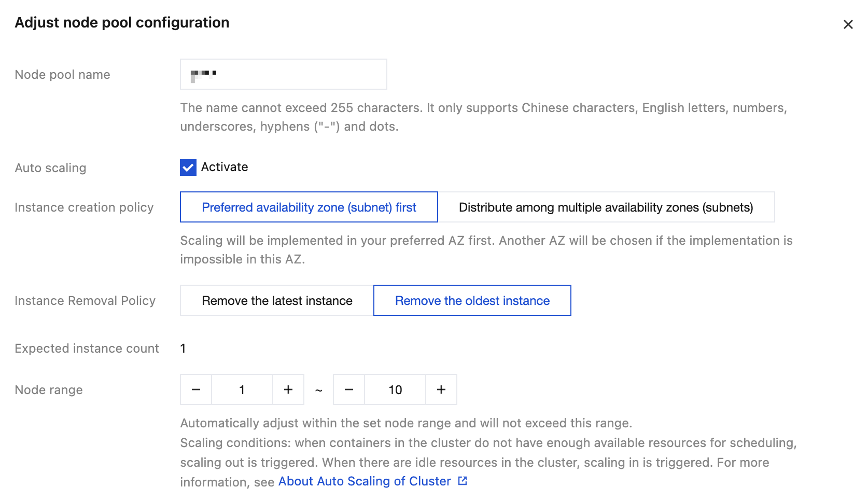Decrease the maximum node range value
Image resolution: width=868 pixels, height=501 pixels.
[x=349, y=389]
